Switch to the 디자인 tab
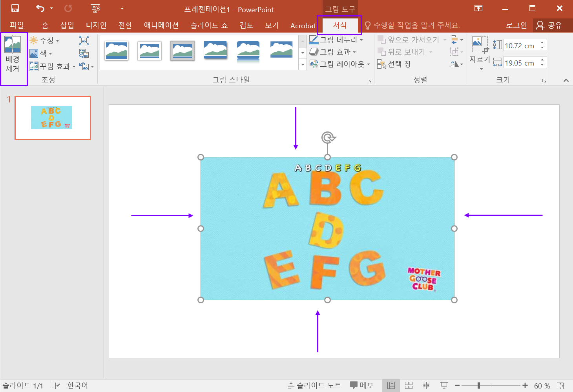The image size is (573, 392). coord(96,26)
